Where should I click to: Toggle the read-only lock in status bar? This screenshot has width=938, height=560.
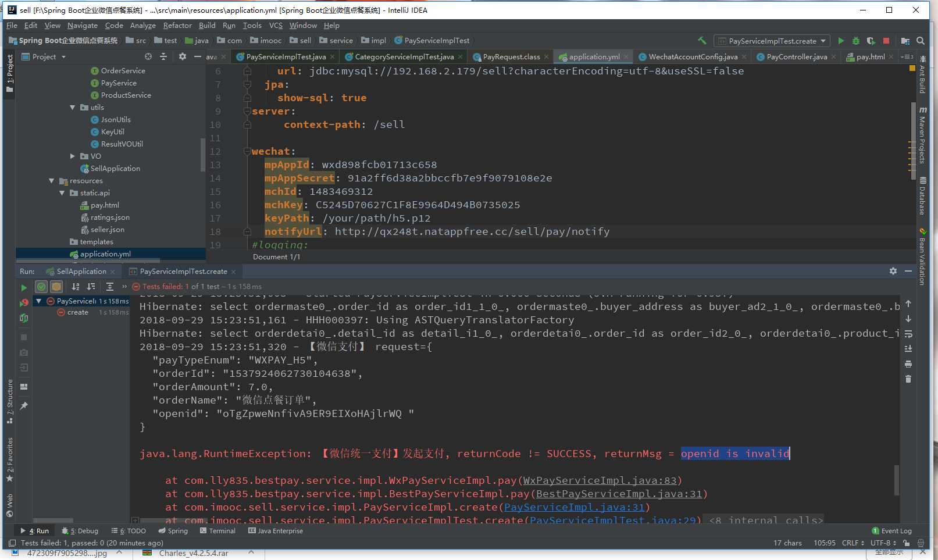(x=906, y=543)
